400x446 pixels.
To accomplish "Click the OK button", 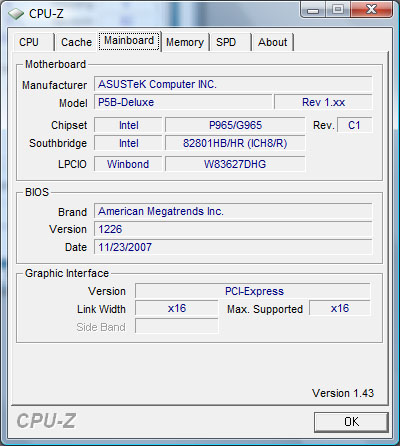I will [351, 422].
